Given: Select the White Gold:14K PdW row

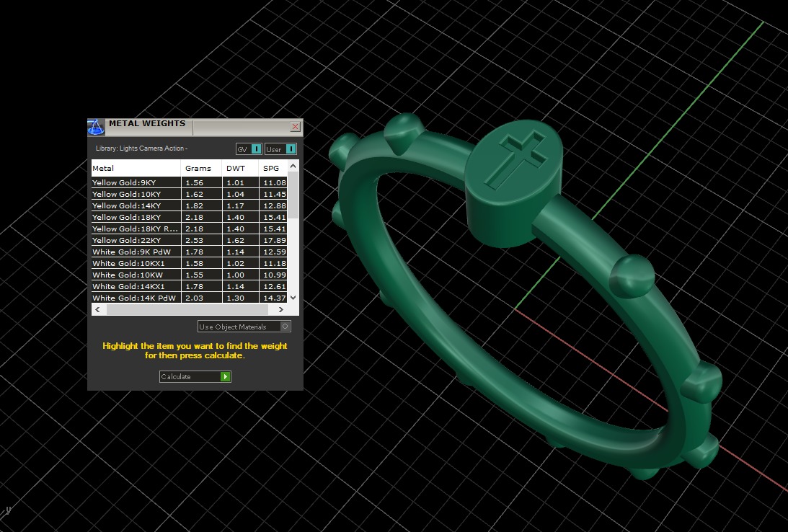Looking at the screenshot, I should coord(189,298).
